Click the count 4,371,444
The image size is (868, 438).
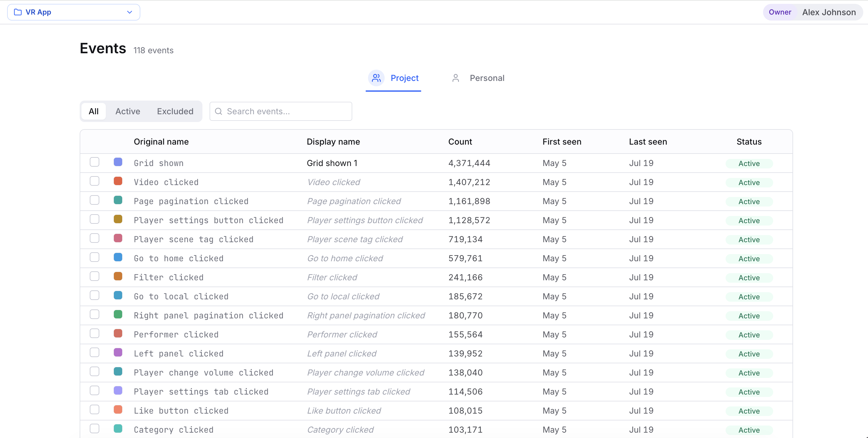tap(469, 163)
